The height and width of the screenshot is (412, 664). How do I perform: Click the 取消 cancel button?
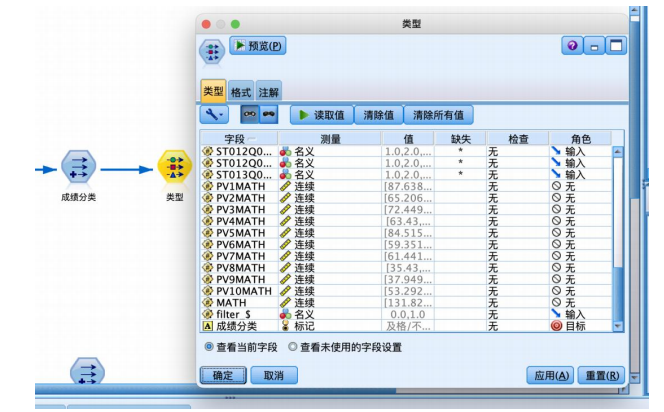274,375
